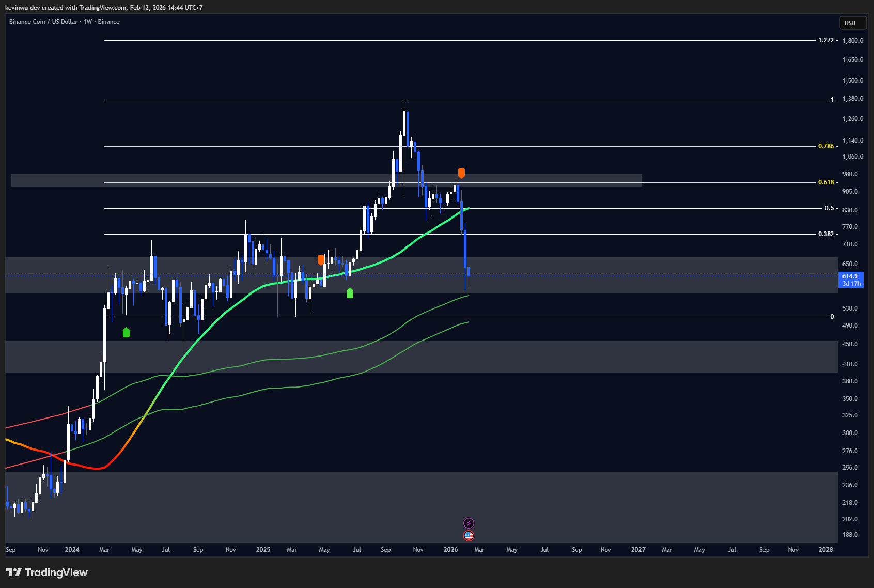Select the 0.5 Fibonacci level label
The height and width of the screenshot is (588, 874).
(x=829, y=208)
